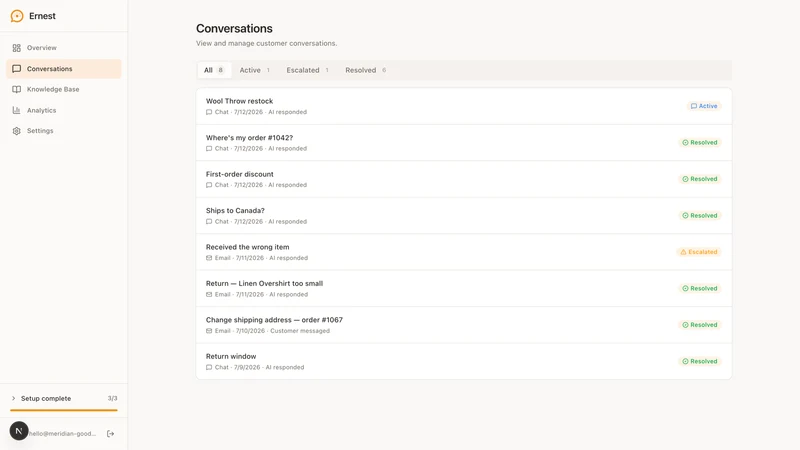Open Where's my order #1042? conversation

pos(464,143)
